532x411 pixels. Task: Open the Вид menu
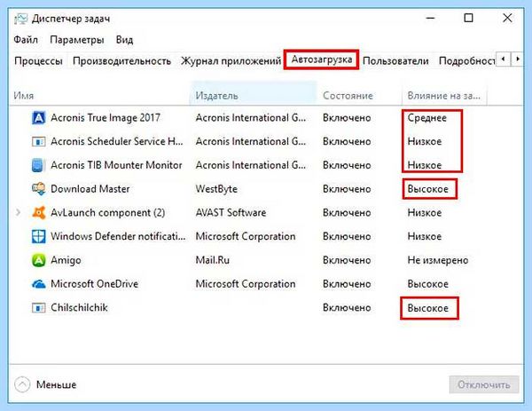click(x=124, y=40)
